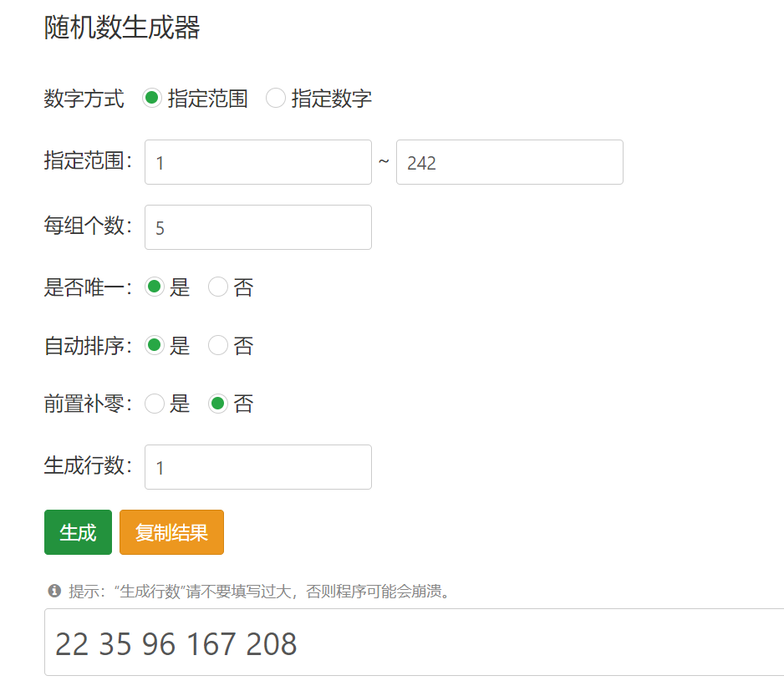
Task: Click the 生成行数： label
Action: pos(88,465)
